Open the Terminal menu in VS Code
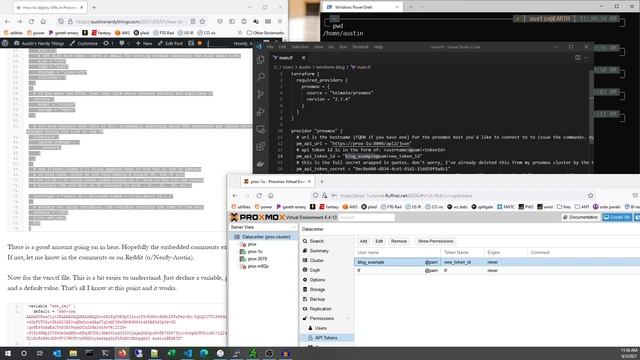 click(360, 47)
